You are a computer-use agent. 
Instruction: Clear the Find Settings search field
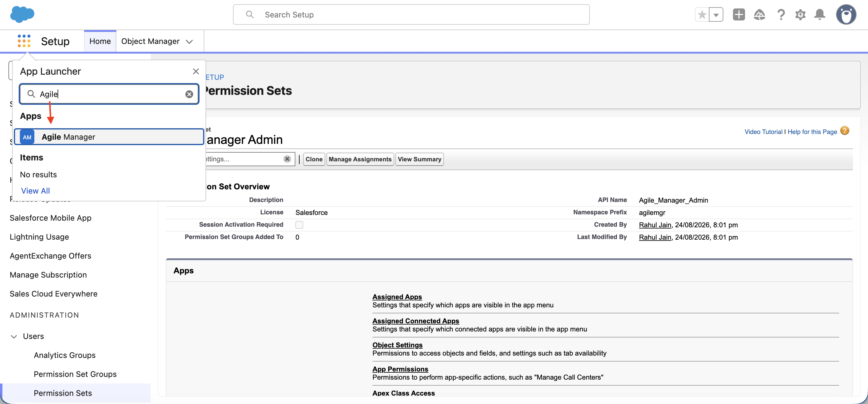tap(287, 159)
